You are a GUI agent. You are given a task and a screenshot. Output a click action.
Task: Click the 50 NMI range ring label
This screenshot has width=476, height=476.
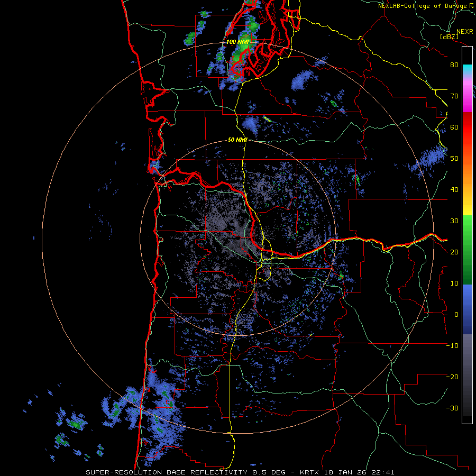click(237, 140)
